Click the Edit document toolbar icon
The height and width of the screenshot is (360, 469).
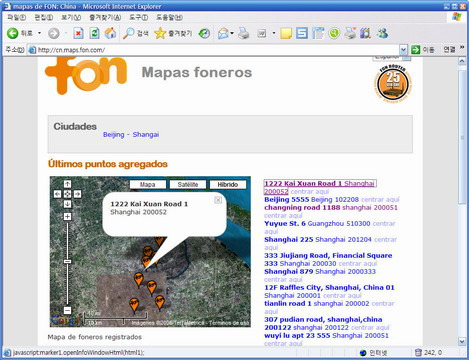pyautogui.click(x=262, y=33)
